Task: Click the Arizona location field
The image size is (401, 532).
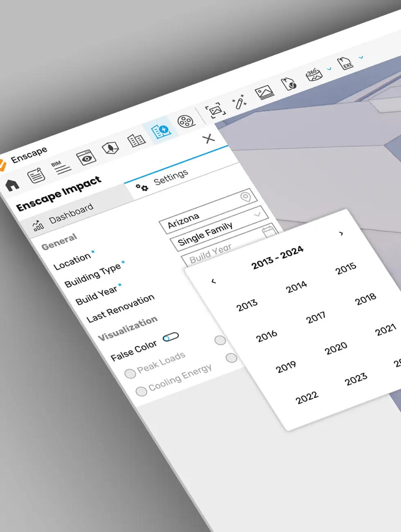Action: (x=208, y=212)
